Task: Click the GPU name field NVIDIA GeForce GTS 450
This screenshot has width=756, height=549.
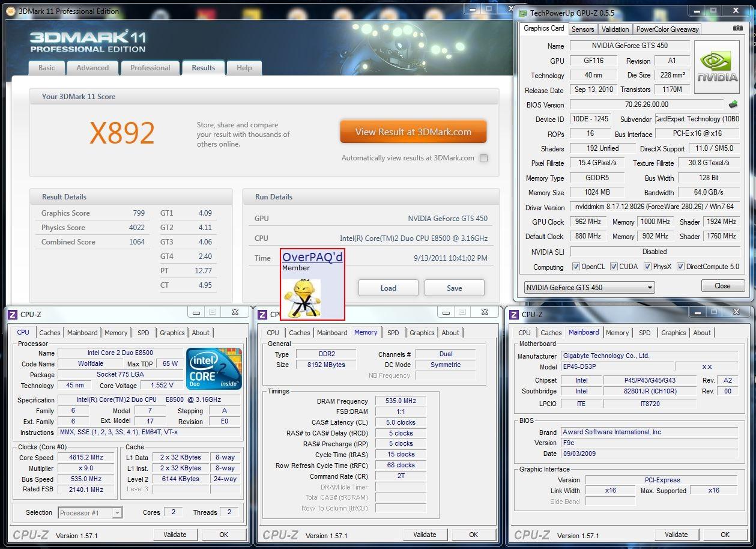Action: pos(629,46)
